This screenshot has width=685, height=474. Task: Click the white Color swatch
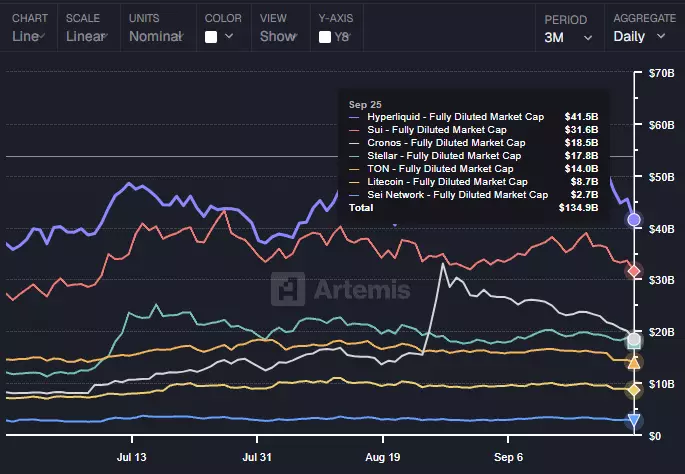click(211, 37)
